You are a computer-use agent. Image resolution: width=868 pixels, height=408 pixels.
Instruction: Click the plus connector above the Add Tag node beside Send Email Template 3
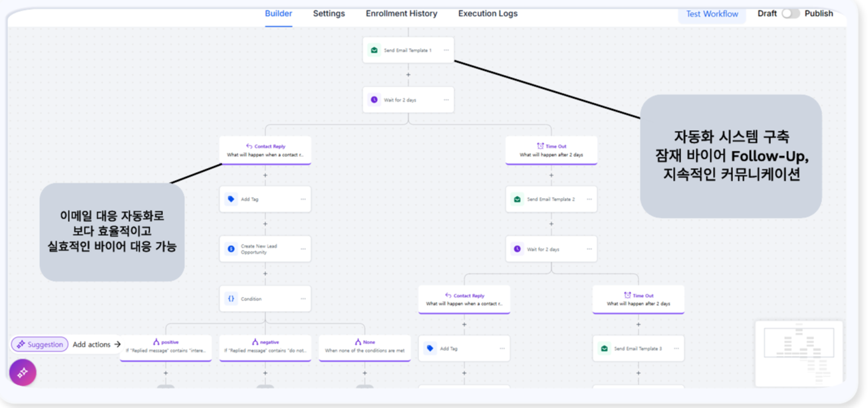point(464,325)
